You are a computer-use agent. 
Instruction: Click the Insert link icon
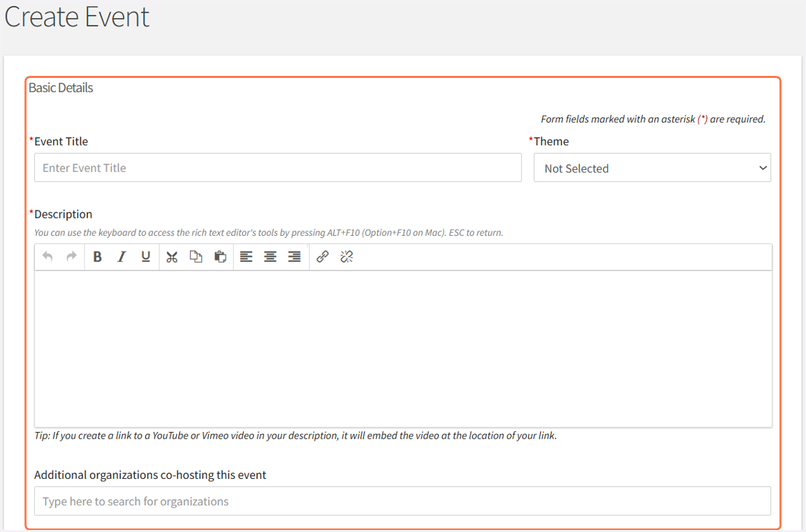[x=322, y=257]
